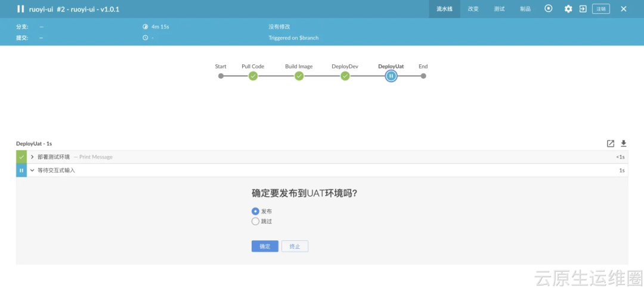Screen dimensions: 644x288
Task: Open pipeline configuration with the gear icon
Action: 568,9
